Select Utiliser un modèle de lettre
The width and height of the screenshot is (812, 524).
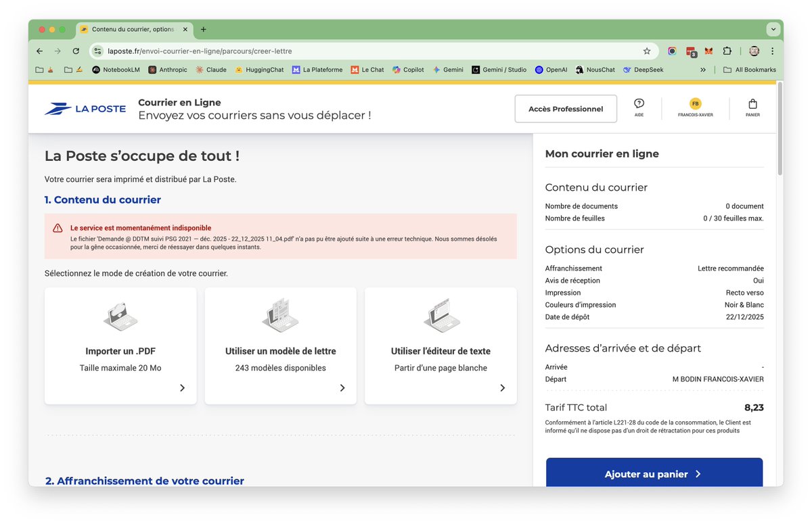tap(281, 346)
